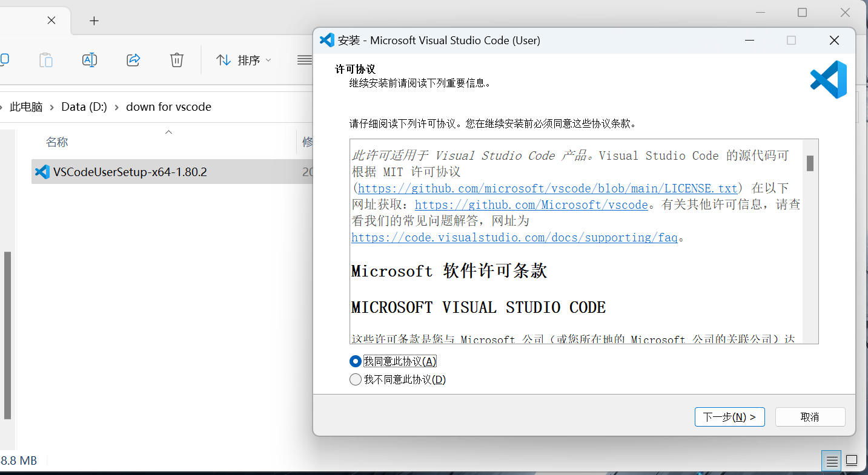The width and height of the screenshot is (868, 475).
Task: Open the 排序 sort dropdown in Explorer
Action: pyautogui.click(x=244, y=60)
